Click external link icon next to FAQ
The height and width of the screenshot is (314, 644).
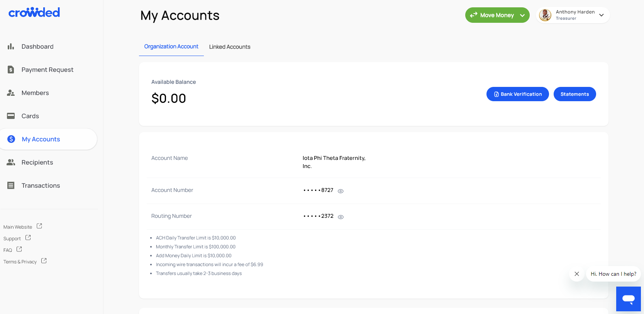(x=19, y=249)
